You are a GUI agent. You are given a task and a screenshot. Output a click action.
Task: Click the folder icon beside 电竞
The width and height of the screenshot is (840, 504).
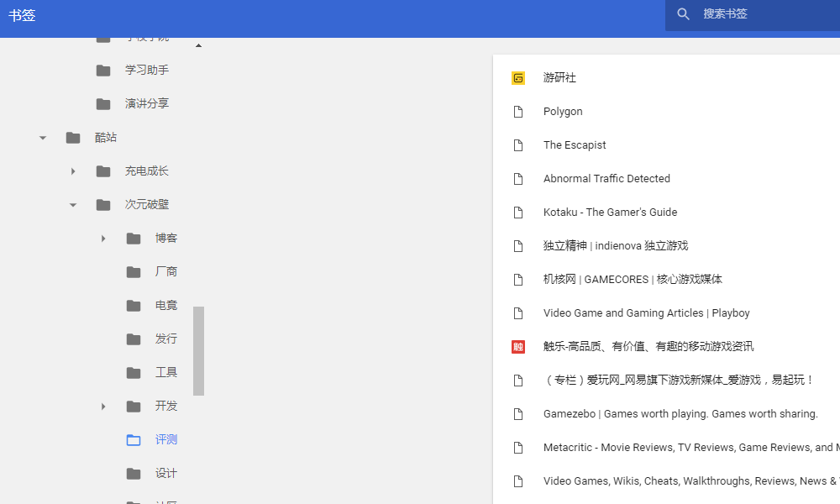pyautogui.click(x=134, y=306)
